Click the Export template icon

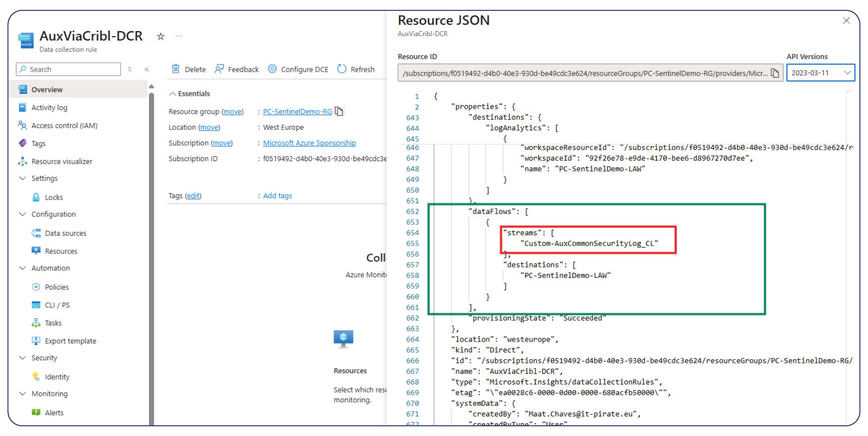pos(36,341)
